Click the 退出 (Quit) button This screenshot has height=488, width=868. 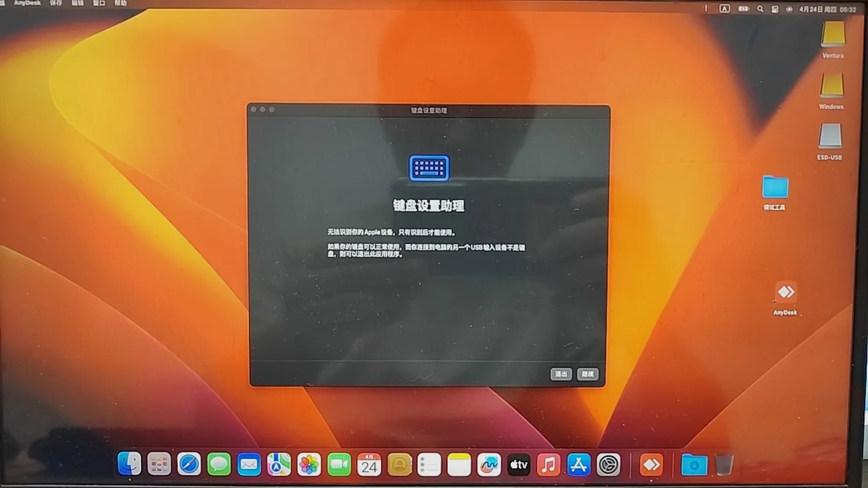click(561, 374)
